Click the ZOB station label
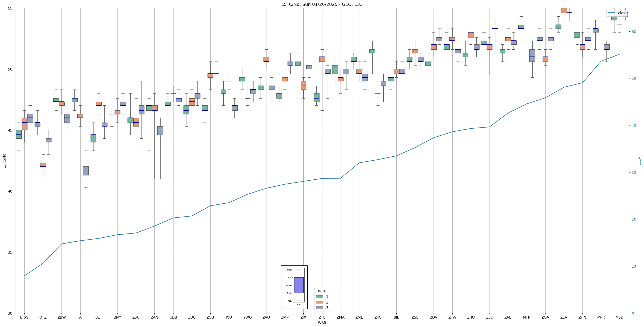The height and width of the screenshot is (327, 644). (210, 317)
